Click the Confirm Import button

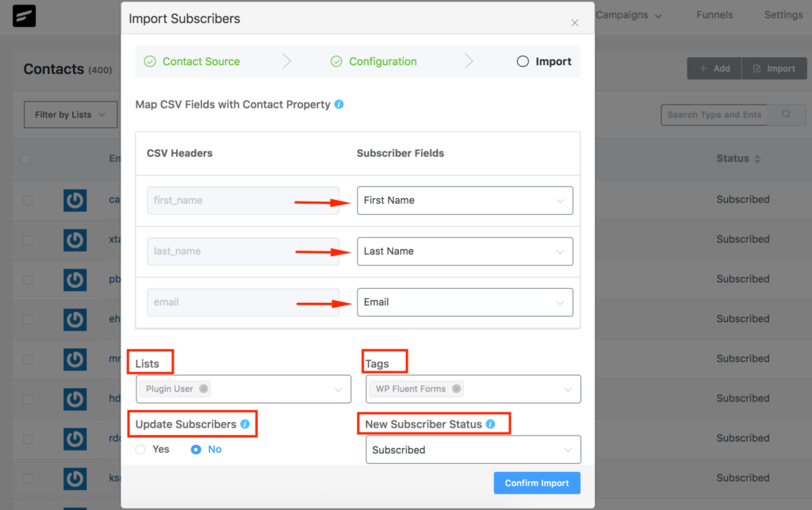537,483
